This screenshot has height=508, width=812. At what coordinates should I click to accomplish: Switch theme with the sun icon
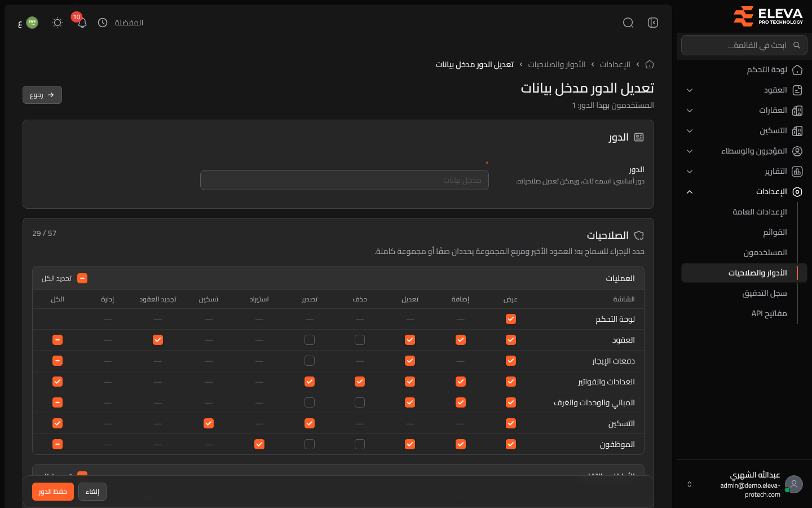[x=58, y=23]
